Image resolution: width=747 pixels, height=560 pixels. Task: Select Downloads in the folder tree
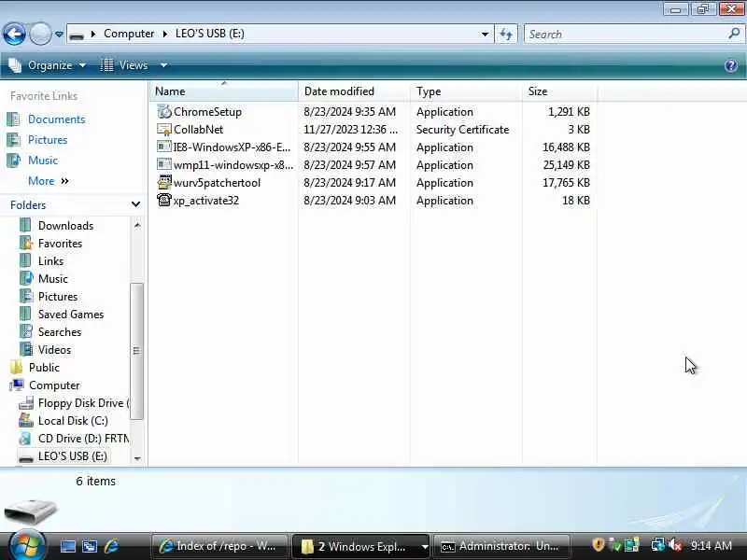(65, 226)
